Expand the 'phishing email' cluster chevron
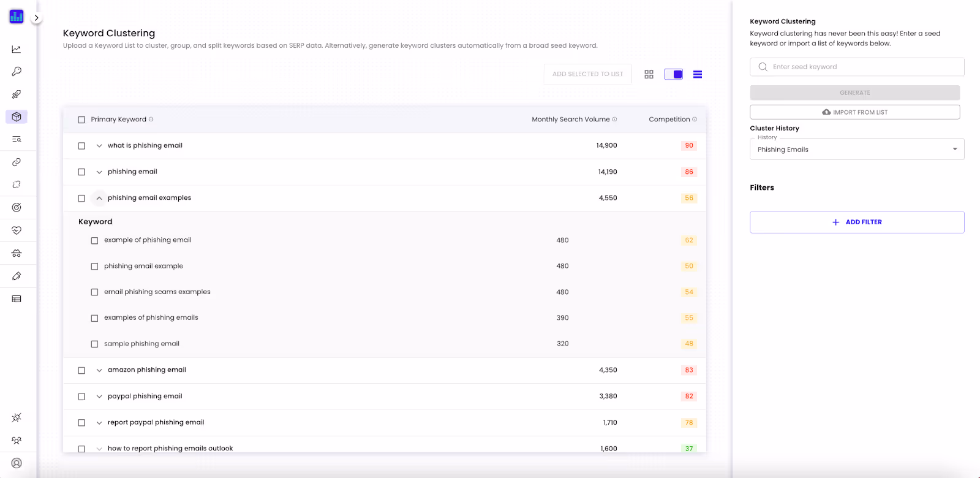This screenshot has height=478, width=980. (x=99, y=172)
